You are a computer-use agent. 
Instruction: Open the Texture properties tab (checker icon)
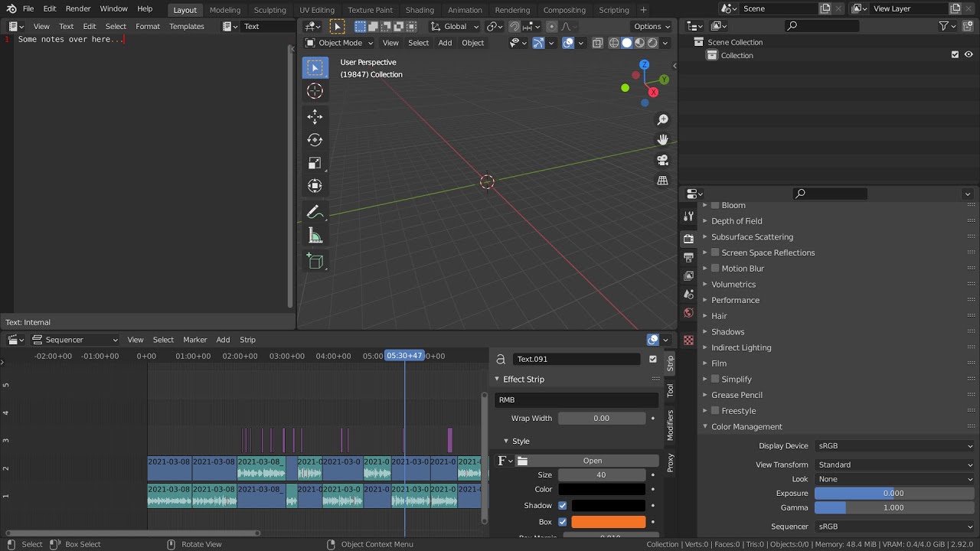688,340
